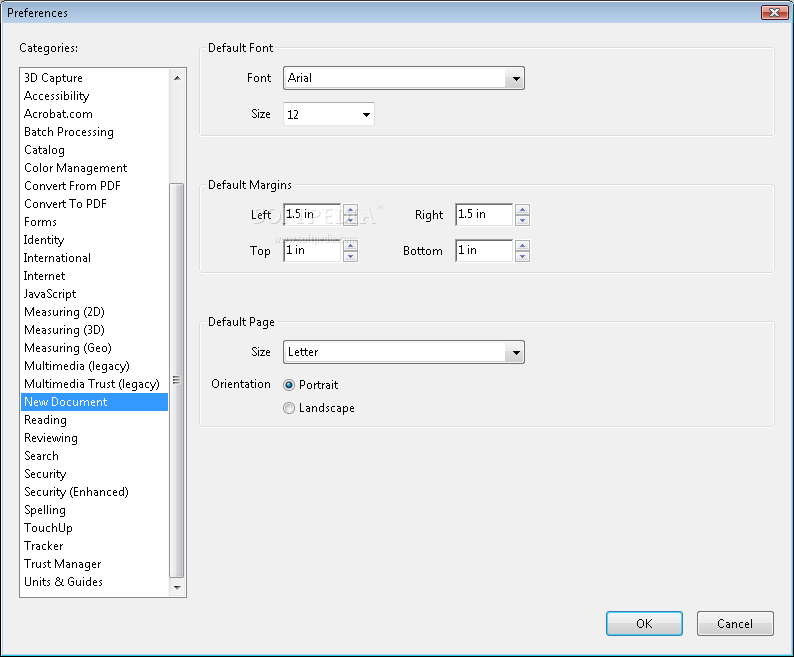Select the Tracker category
This screenshot has width=794, height=657.
tap(94, 546)
